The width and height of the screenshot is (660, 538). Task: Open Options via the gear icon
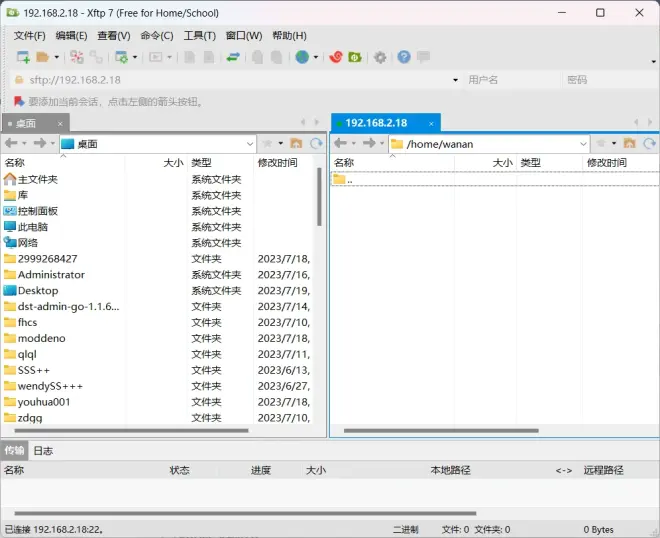380,57
